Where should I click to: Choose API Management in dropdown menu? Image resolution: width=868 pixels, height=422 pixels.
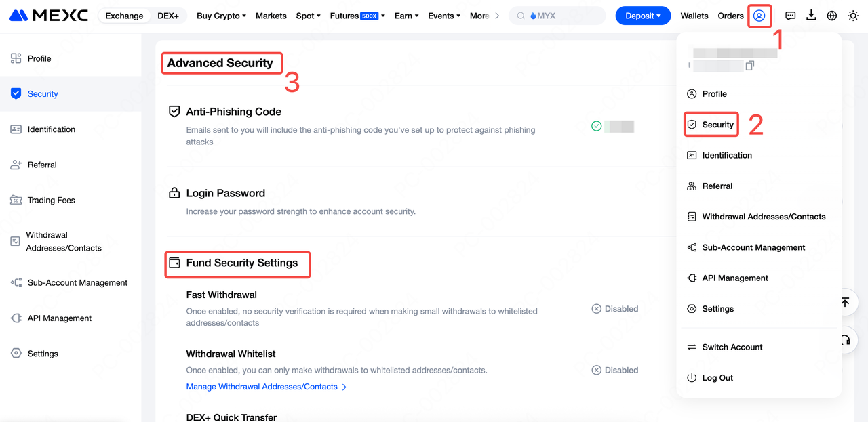click(735, 278)
